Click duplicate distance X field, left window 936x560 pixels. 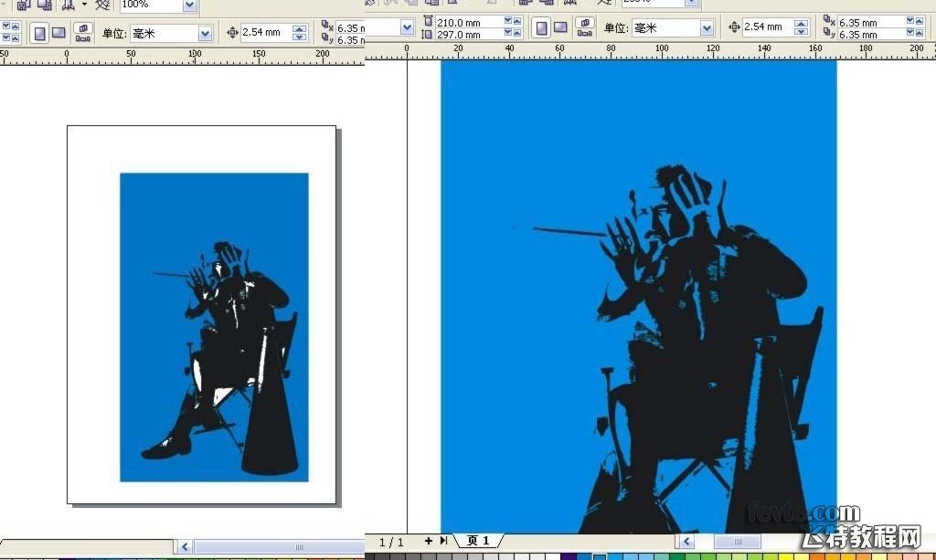[x=350, y=28]
